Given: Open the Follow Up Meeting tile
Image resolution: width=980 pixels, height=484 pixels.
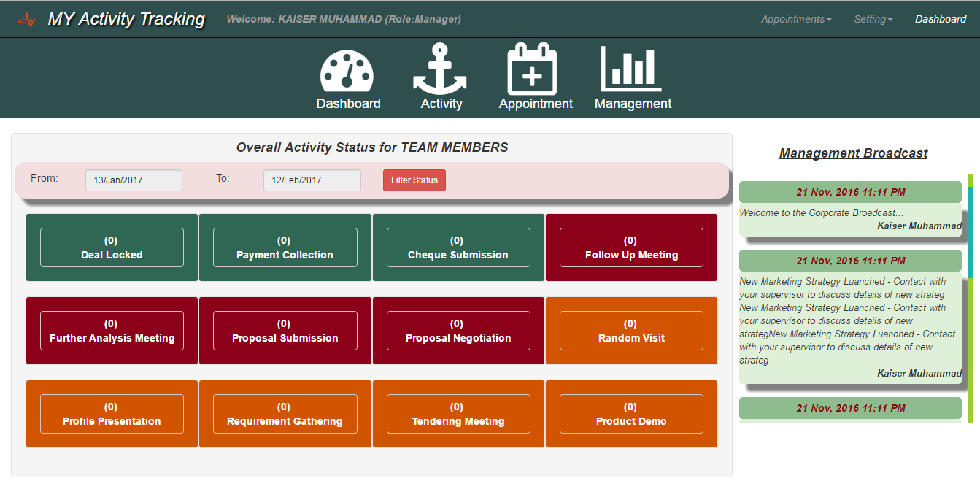Looking at the screenshot, I should pos(631,247).
